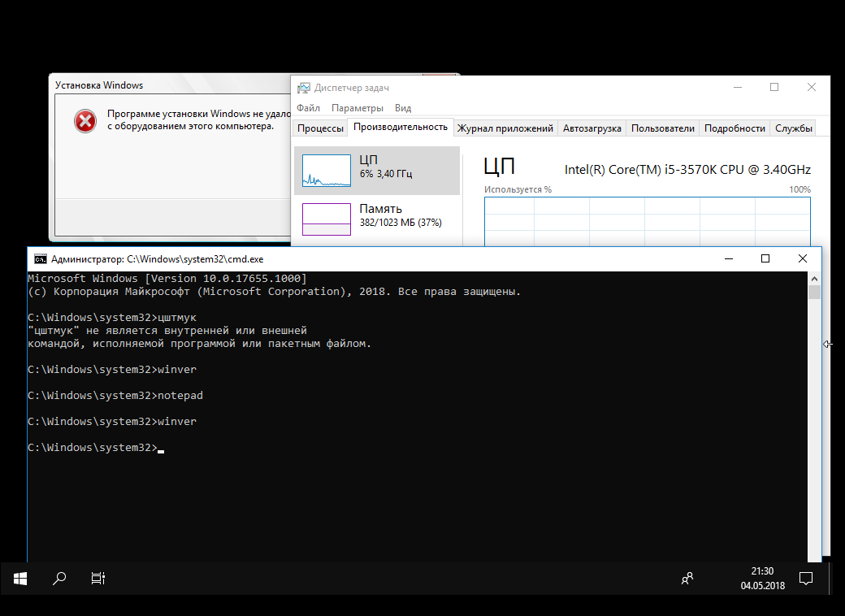The image size is (845, 616).
Task: Click the cmd.exe title bar icon
Action: click(x=40, y=259)
